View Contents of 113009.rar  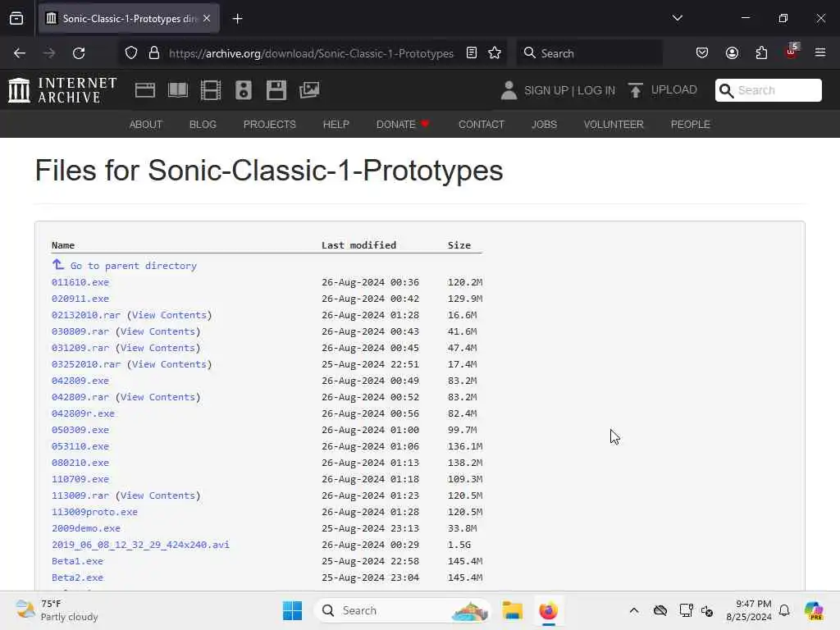[x=157, y=495]
